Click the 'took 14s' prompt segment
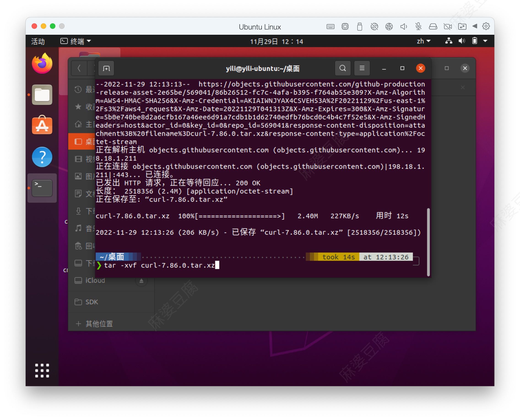Screen dimensions: 520x420 pyautogui.click(x=339, y=257)
